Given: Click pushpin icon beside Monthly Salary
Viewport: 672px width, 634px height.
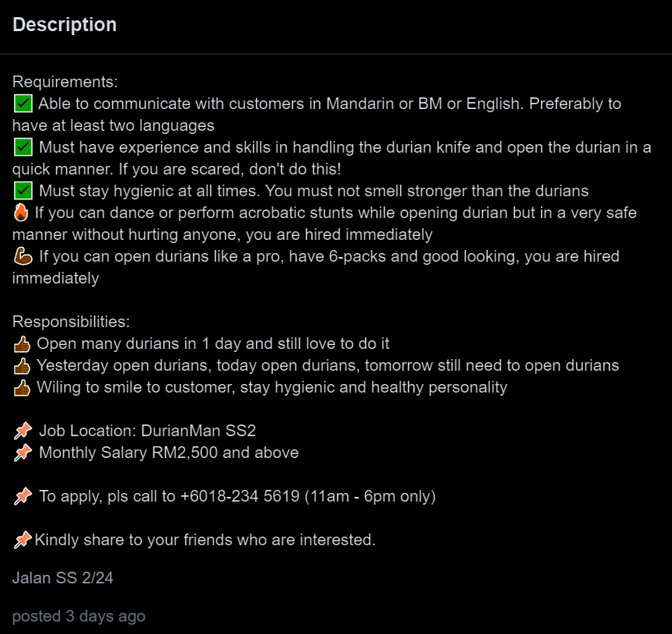Looking at the screenshot, I should pyautogui.click(x=23, y=453).
